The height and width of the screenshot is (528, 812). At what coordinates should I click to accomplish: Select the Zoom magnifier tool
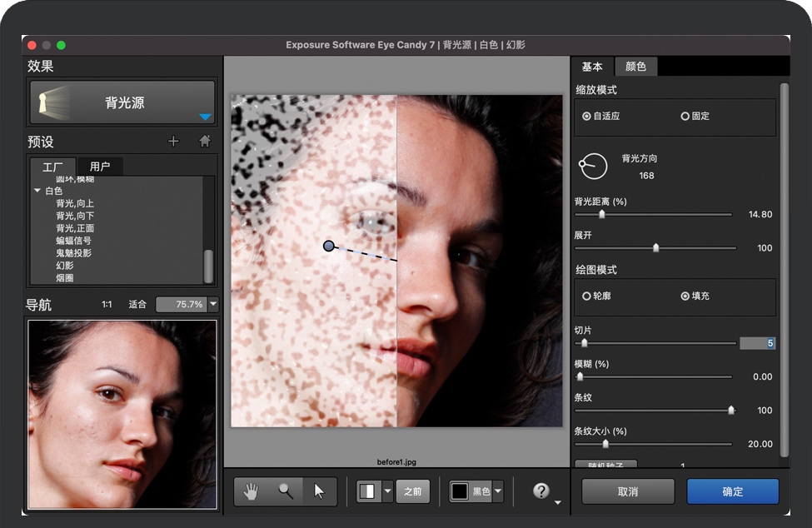tap(286, 491)
